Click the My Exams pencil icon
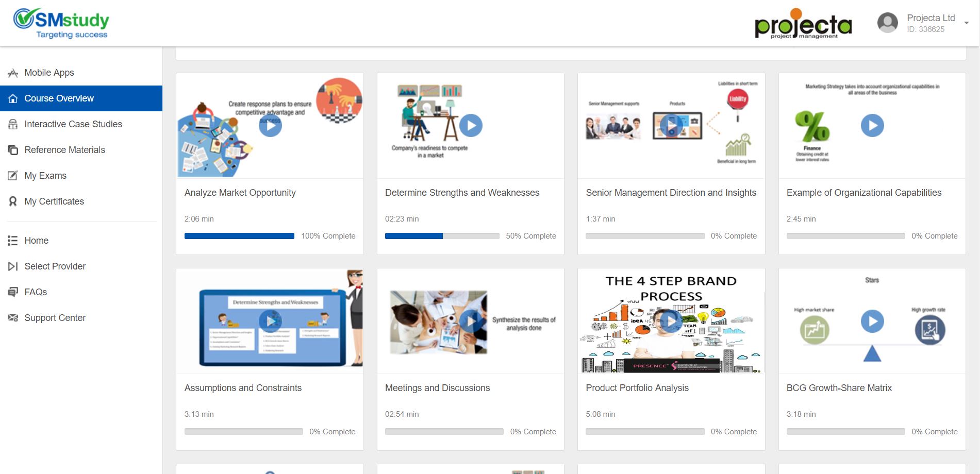The width and height of the screenshot is (980, 474). (x=13, y=176)
